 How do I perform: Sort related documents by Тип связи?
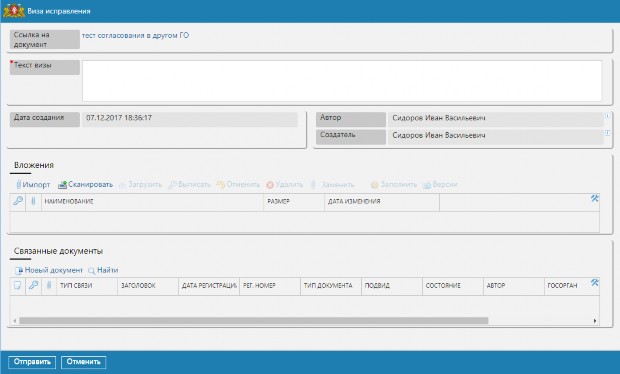point(87,286)
